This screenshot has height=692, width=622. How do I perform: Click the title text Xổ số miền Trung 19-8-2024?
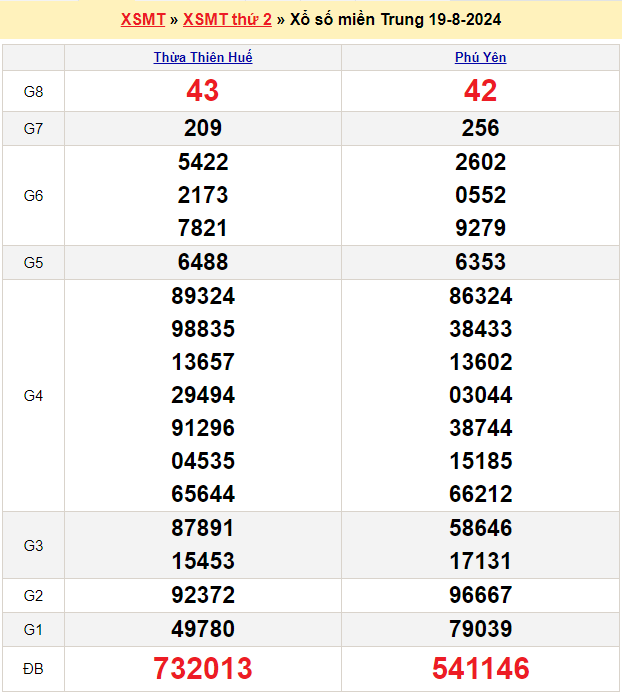[x=395, y=20]
